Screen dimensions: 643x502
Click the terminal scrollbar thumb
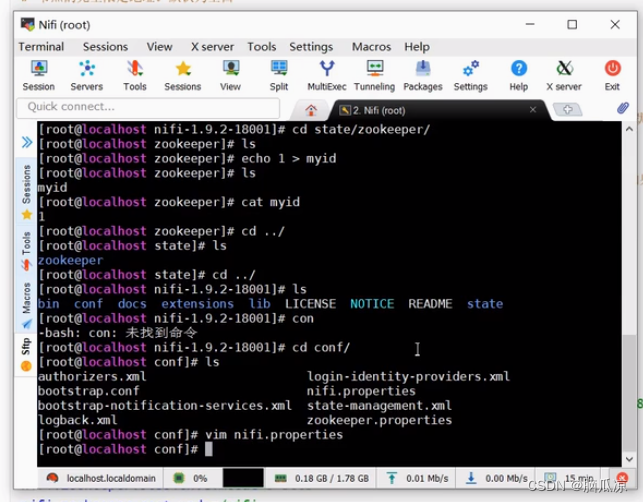(629, 392)
